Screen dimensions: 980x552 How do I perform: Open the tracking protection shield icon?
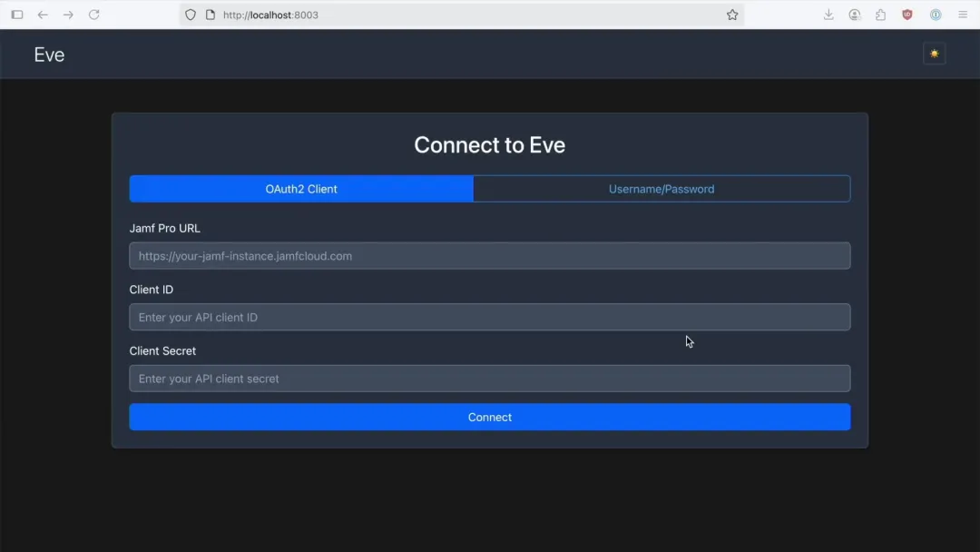coord(191,15)
